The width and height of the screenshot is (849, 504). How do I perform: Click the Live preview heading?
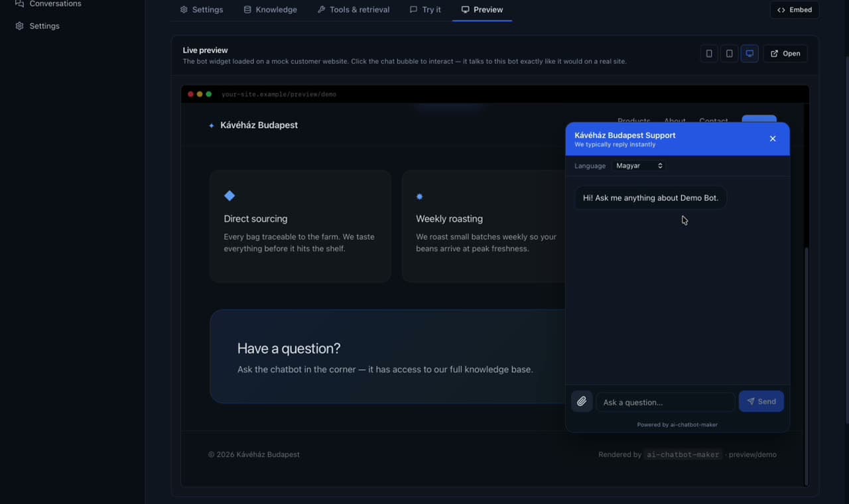pos(205,50)
